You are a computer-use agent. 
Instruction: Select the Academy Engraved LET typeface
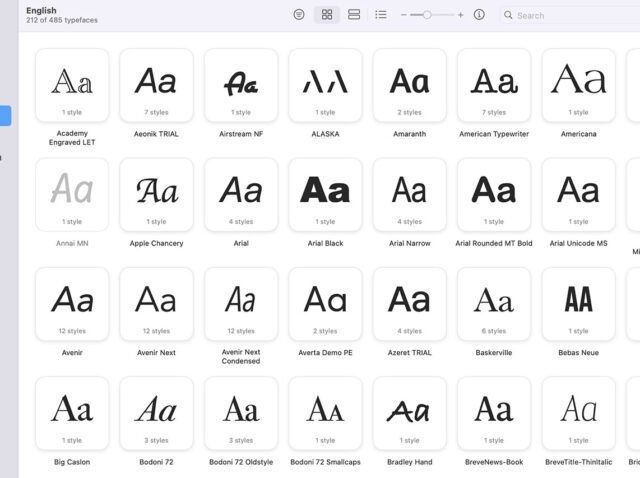pos(72,85)
